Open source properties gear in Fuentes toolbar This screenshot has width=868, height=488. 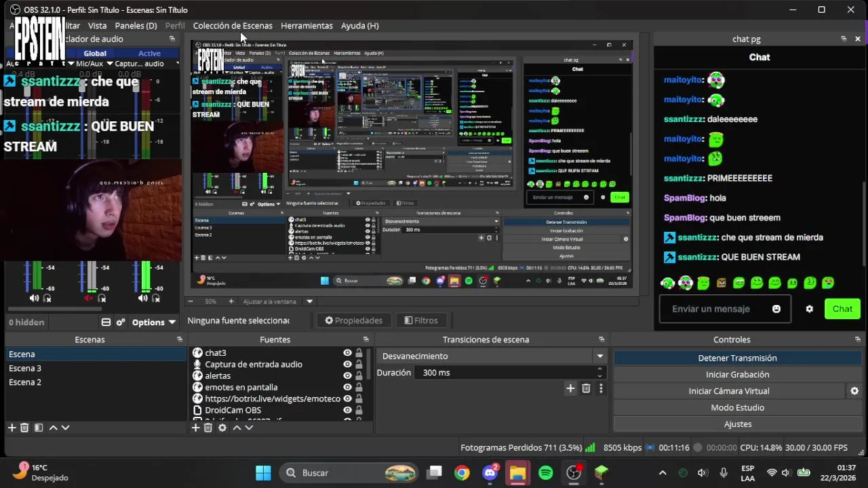[x=222, y=428]
